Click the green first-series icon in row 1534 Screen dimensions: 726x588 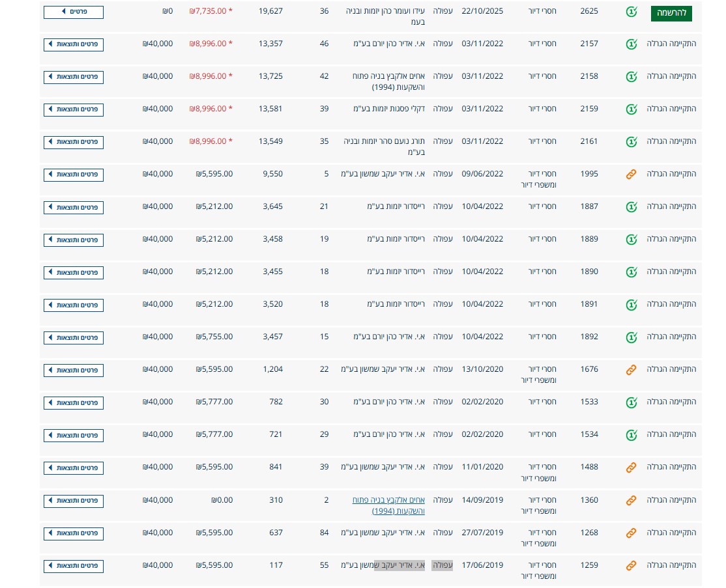tap(632, 435)
